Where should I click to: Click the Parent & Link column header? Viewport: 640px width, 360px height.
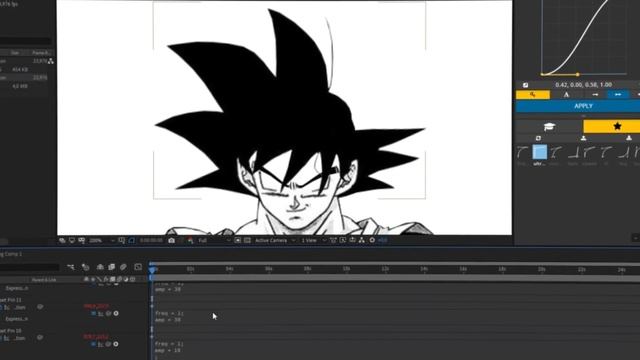click(x=44, y=280)
